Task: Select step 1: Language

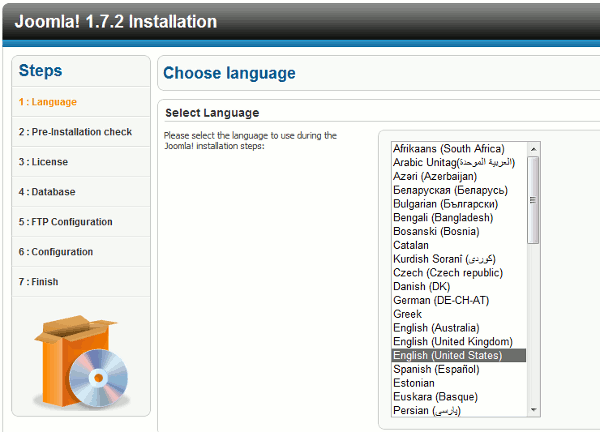Action: pyautogui.click(x=47, y=102)
